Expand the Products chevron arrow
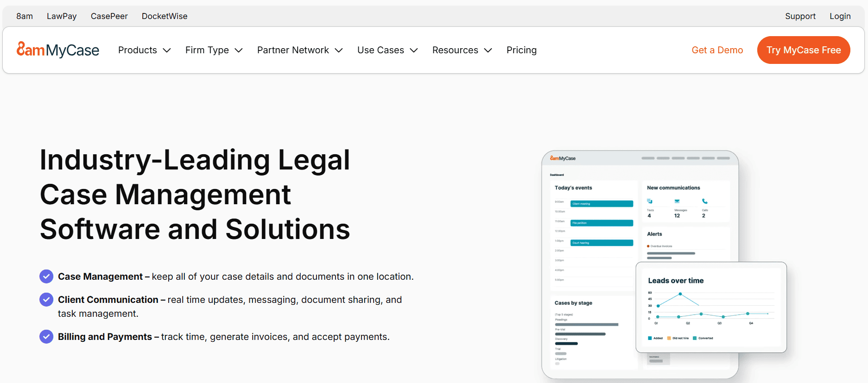 point(167,50)
